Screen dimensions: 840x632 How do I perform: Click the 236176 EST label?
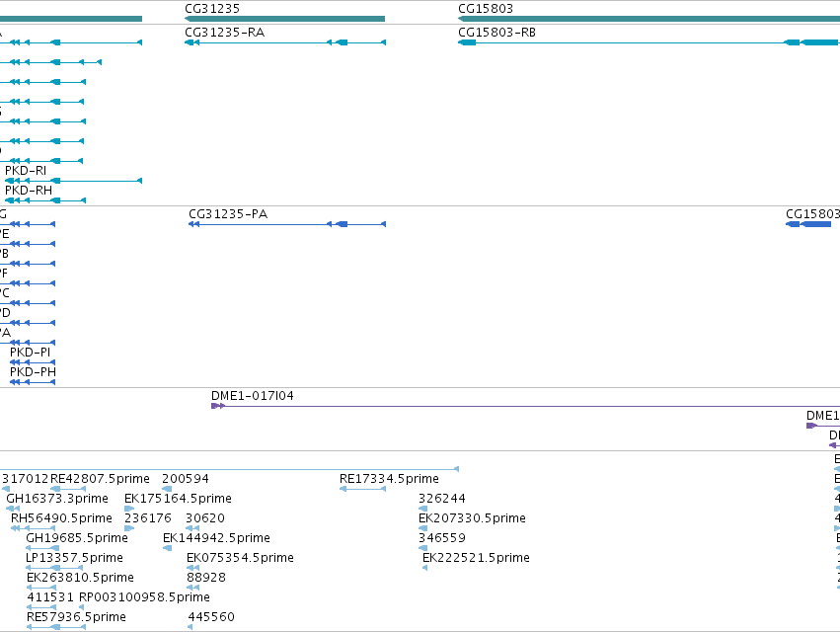coord(148,518)
